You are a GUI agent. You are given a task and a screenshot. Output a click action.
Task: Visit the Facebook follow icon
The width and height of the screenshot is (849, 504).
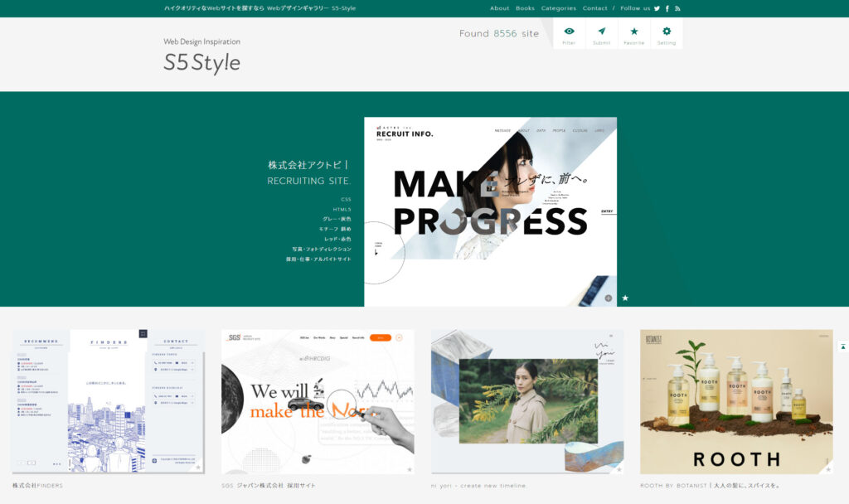[x=667, y=8]
